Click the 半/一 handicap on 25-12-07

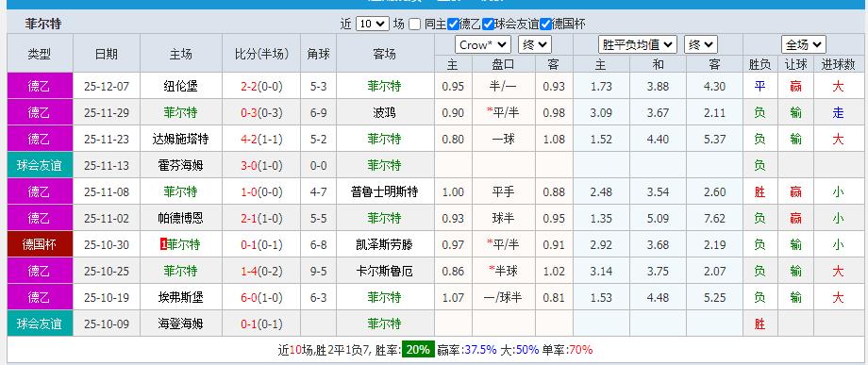[x=503, y=86]
